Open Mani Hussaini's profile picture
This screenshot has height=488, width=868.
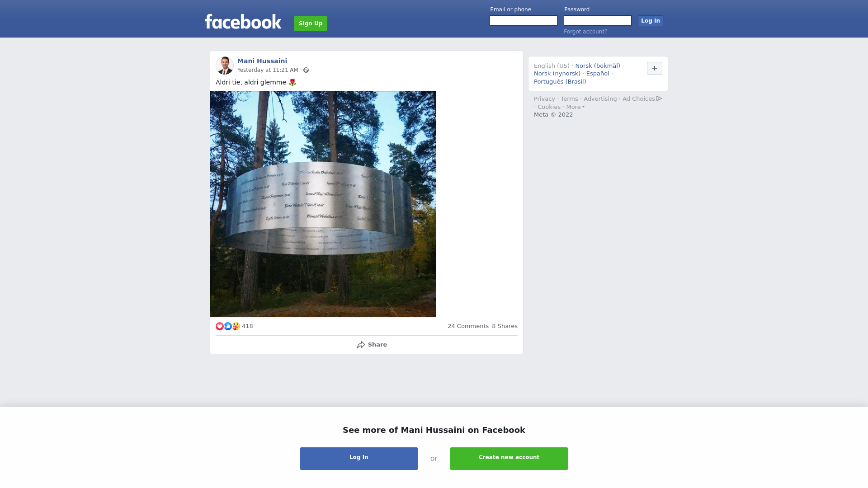click(225, 66)
